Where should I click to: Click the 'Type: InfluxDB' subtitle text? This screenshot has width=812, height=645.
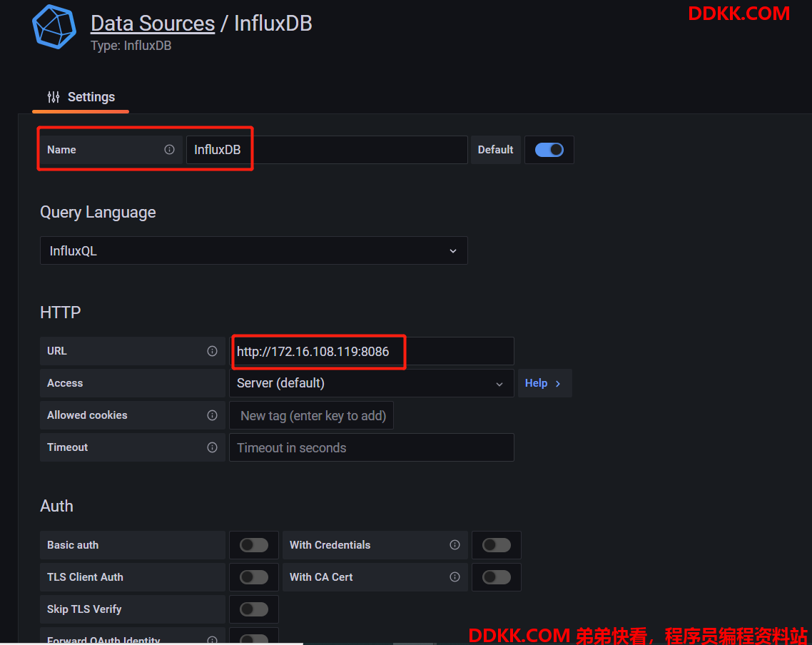coord(131,46)
